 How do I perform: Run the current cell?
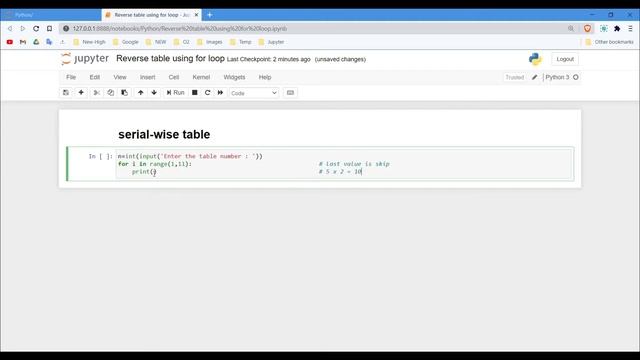[176, 93]
